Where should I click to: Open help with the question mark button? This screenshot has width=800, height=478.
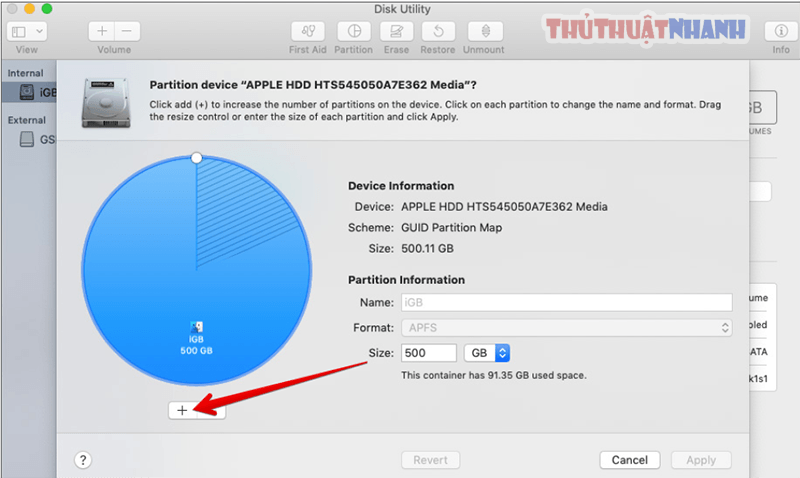click(x=83, y=460)
